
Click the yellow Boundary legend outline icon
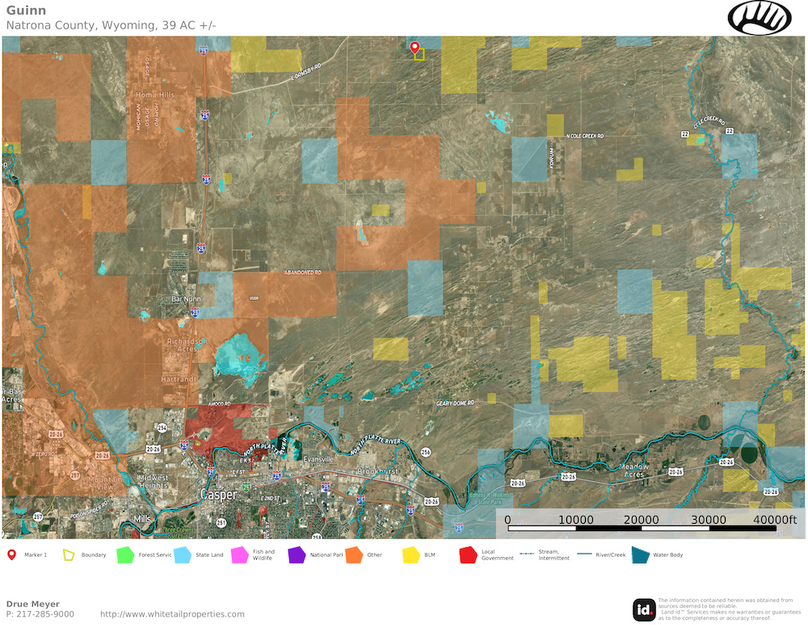click(x=69, y=554)
